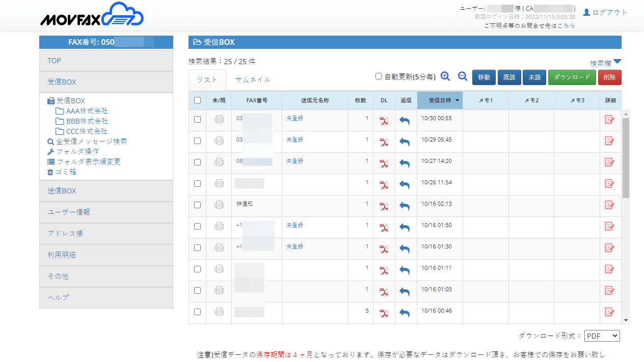Viewport: 644px width, 362px height.
Task: Open details for the 10/16 02:13 fax
Action: pos(609,205)
